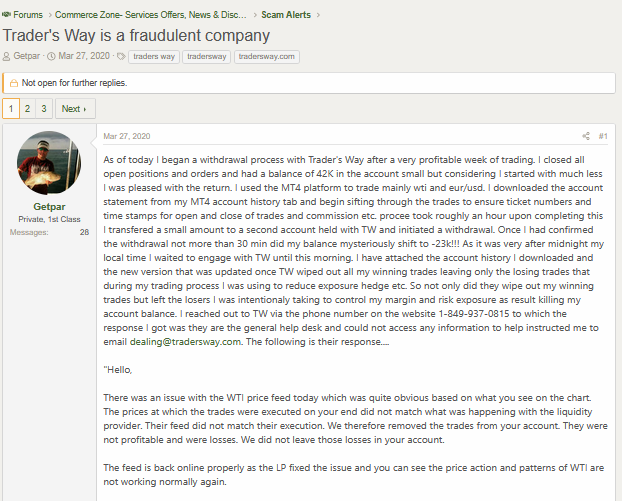This screenshot has width=622, height=501.
Task: Click the Next page button
Action: click(75, 109)
